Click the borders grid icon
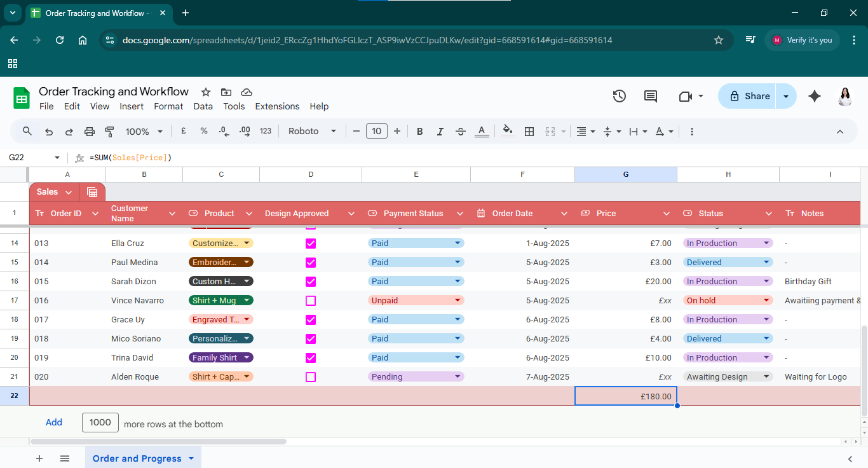 pos(529,132)
